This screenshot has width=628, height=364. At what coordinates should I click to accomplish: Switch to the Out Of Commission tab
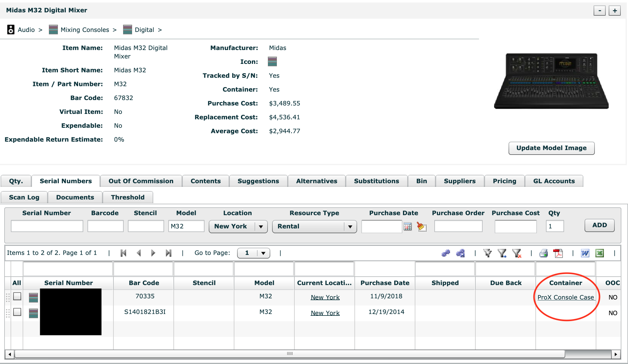(141, 181)
